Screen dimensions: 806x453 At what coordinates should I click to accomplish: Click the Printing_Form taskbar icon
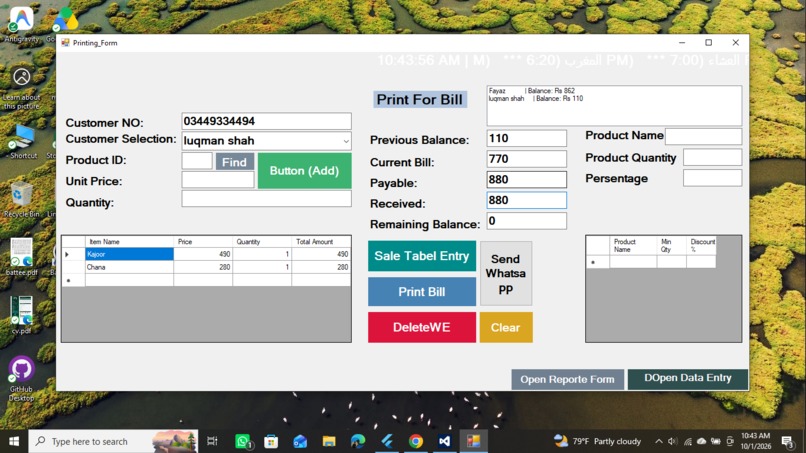point(473,441)
